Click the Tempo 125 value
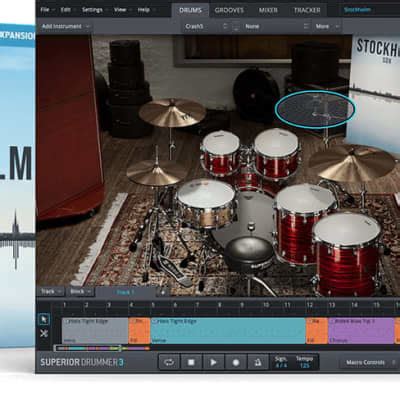The width and height of the screenshot is (400, 400). point(304,366)
